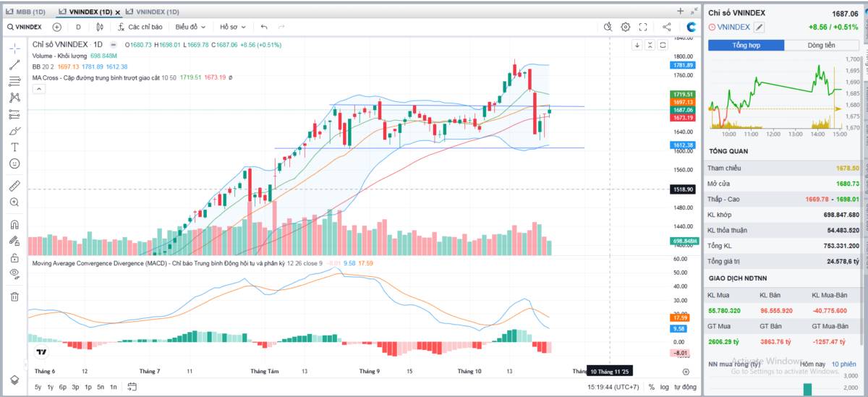
Task: Select the 3p time range
Action: pos(75,387)
